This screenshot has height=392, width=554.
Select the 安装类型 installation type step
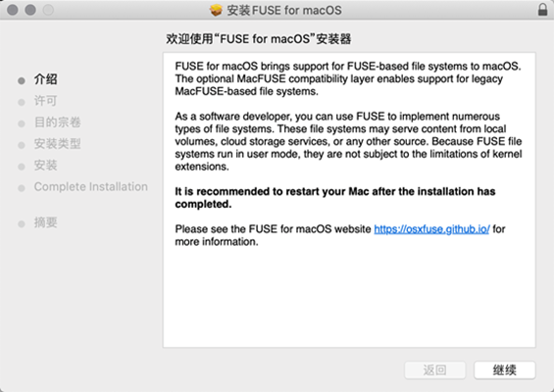coord(57,144)
